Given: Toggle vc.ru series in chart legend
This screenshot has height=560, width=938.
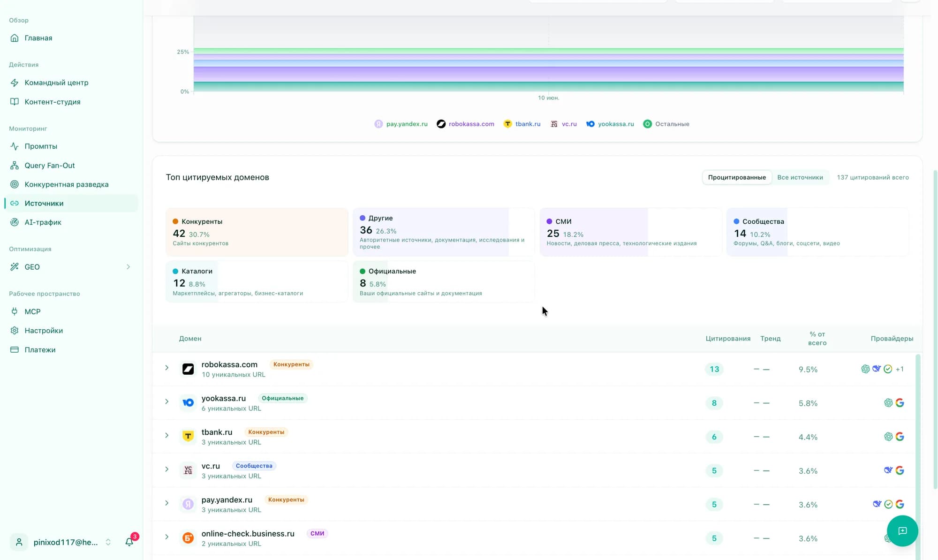Looking at the screenshot, I should point(563,124).
